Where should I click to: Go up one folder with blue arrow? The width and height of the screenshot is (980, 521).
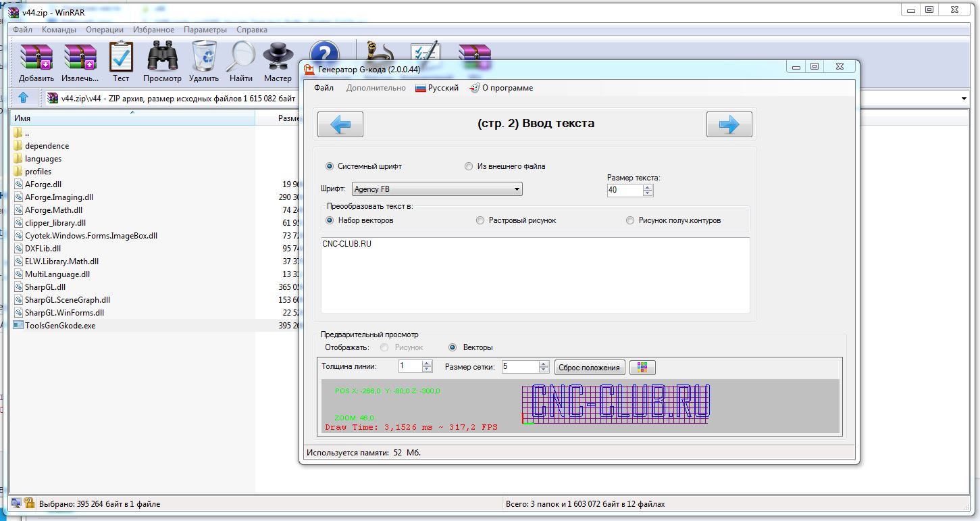[23, 98]
